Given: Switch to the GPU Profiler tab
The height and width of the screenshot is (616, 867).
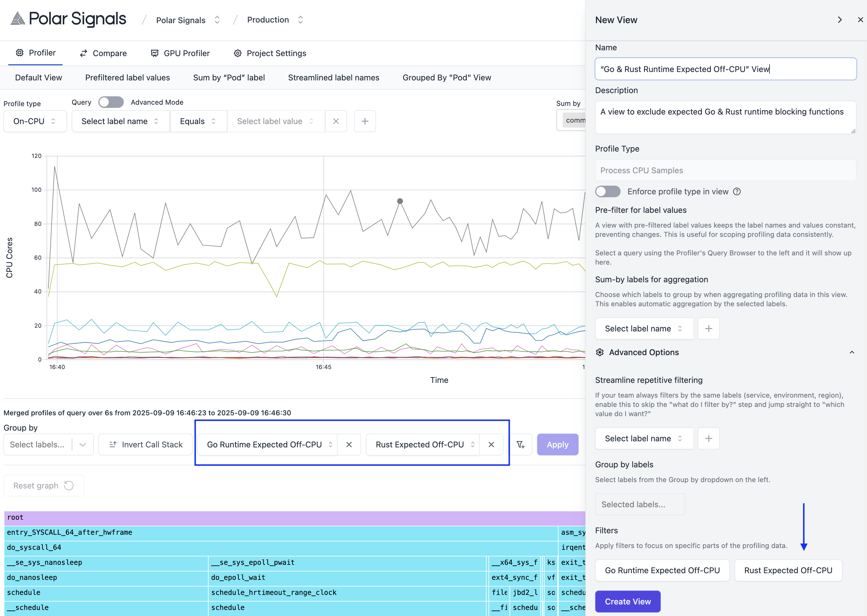Looking at the screenshot, I should tap(180, 54).
